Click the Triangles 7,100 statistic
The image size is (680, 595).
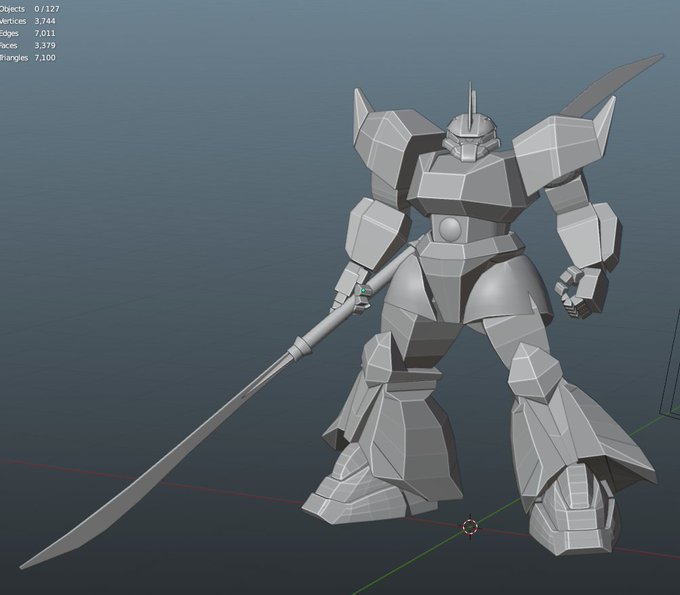[28, 57]
